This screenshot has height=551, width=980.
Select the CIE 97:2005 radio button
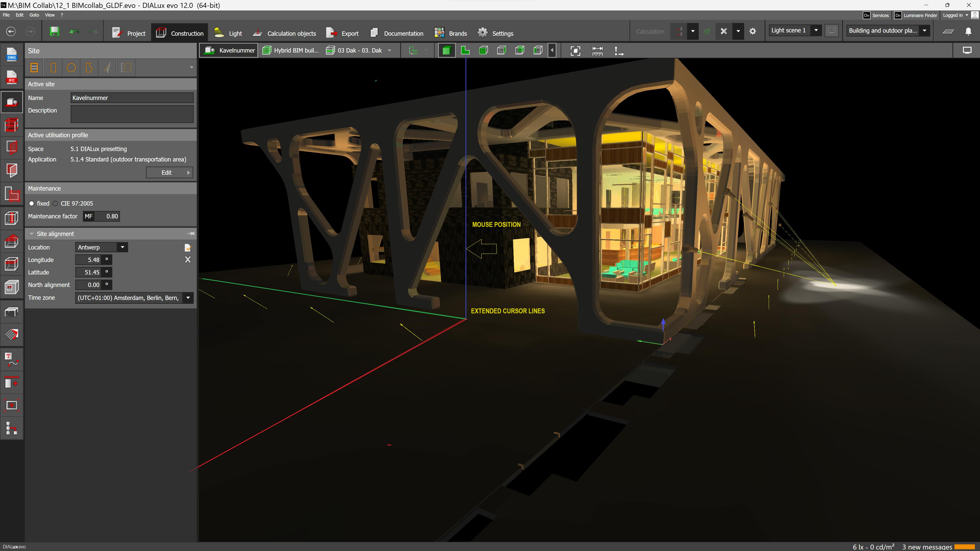point(56,204)
